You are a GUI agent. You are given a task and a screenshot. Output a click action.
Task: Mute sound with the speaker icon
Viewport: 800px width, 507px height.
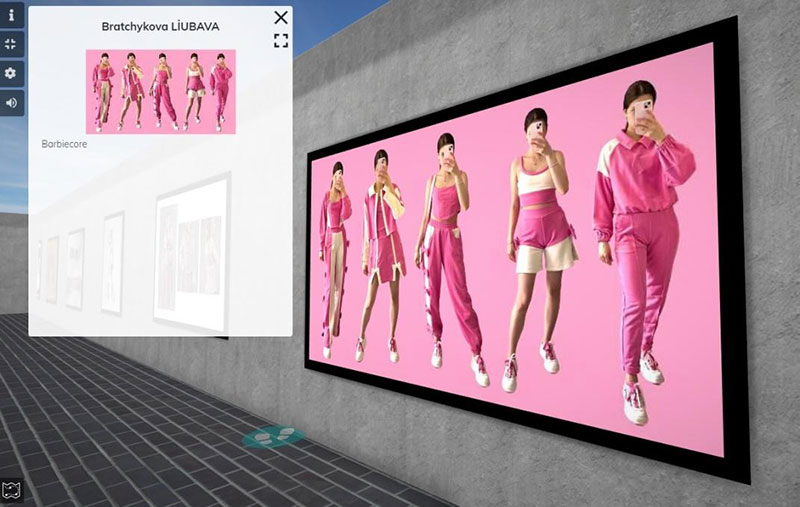click(11, 103)
